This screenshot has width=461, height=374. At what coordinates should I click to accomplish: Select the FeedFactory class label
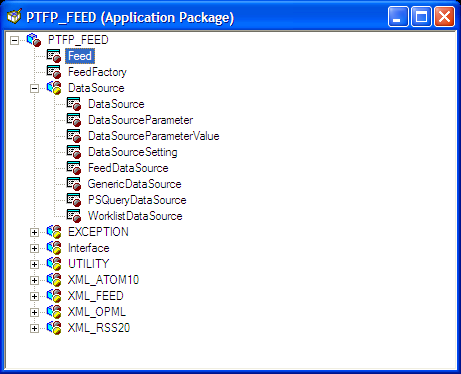tap(97, 72)
